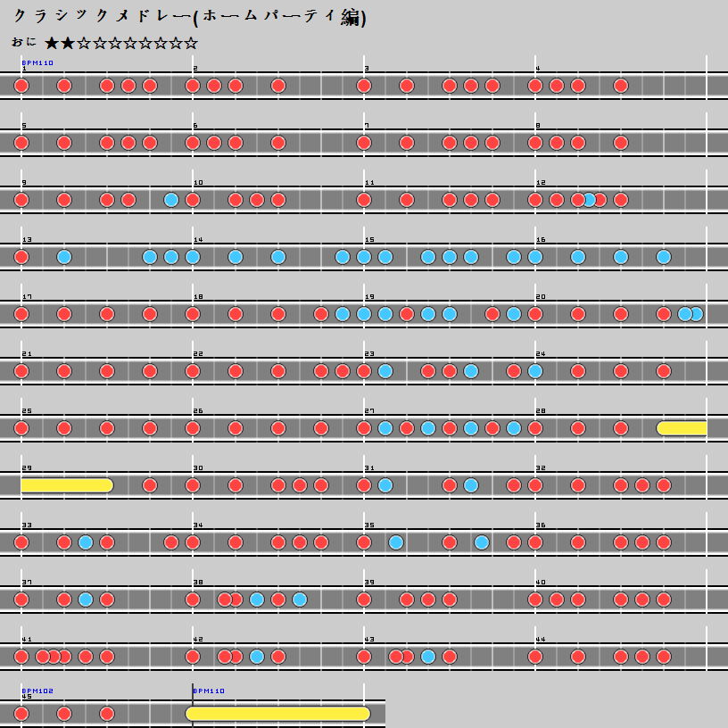Click the measure 13 number marker
728x728 pixels.
point(27,240)
